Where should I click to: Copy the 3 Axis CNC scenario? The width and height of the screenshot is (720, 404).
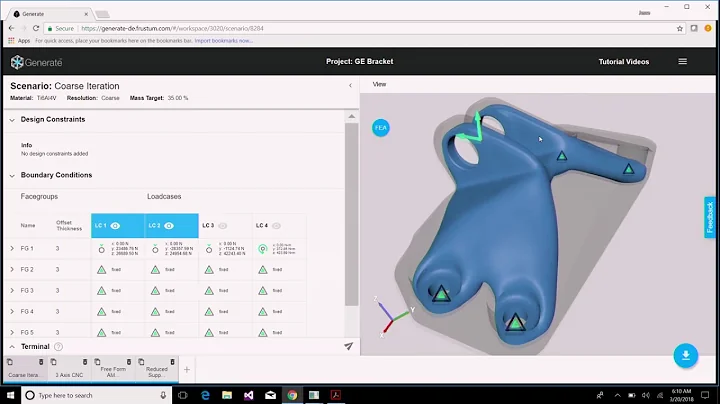(53, 362)
